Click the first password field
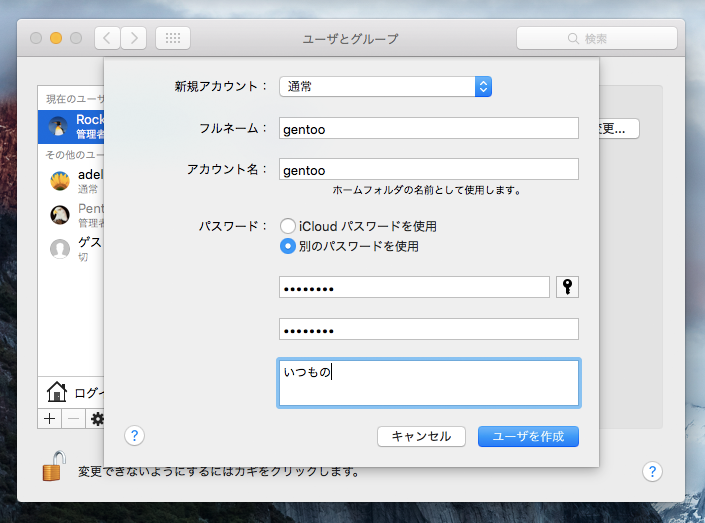The width and height of the screenshot is (705, 523). tap(414, 287)
